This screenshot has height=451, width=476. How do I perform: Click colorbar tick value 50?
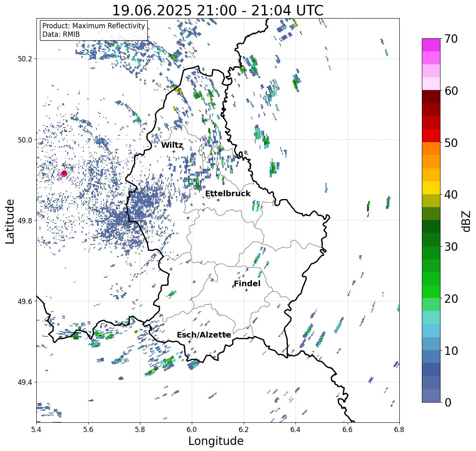451,143
